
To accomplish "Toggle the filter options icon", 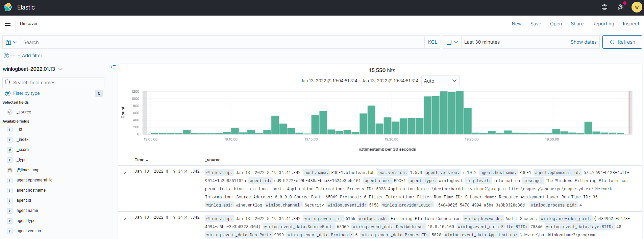I will 6,56.
